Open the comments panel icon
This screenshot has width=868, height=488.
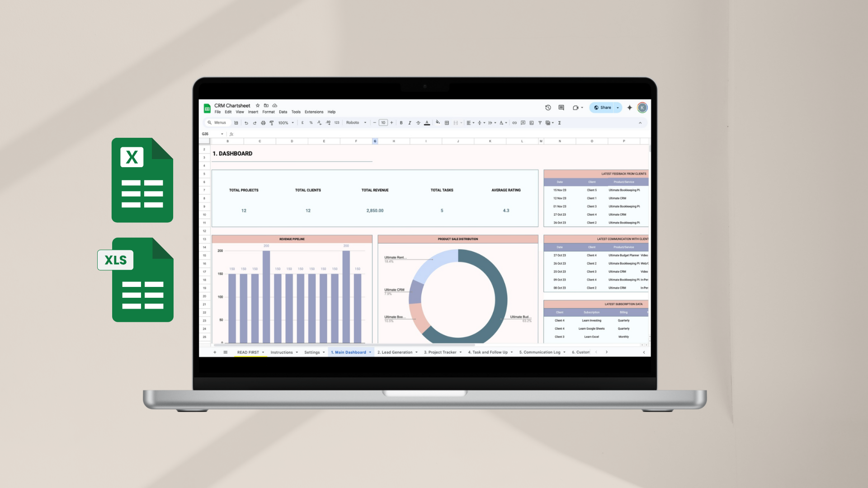click(561, 108)
